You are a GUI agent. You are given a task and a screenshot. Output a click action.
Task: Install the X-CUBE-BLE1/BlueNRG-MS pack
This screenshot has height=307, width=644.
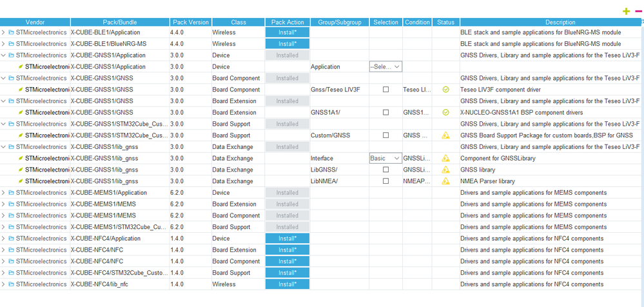tap(288, 44)
